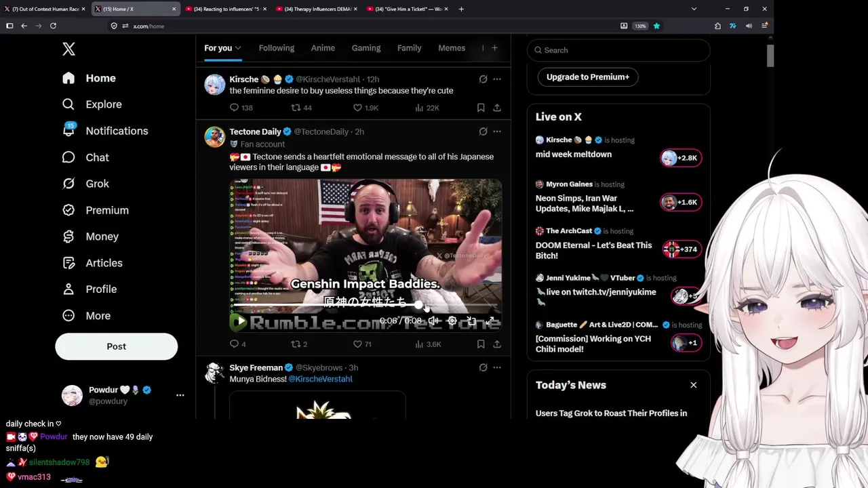Toggle the browser sidebar panel icon
Screen dimensions: 868x488
[9, 26]
